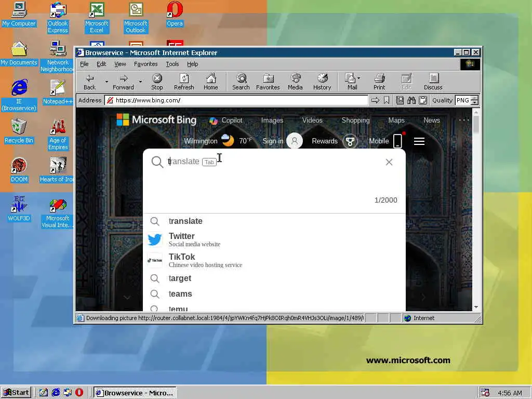The width and height of the screenshot is (532, 399).
Task: Open the Mail button dropdown arrow
Action: (x=359, y=78)
